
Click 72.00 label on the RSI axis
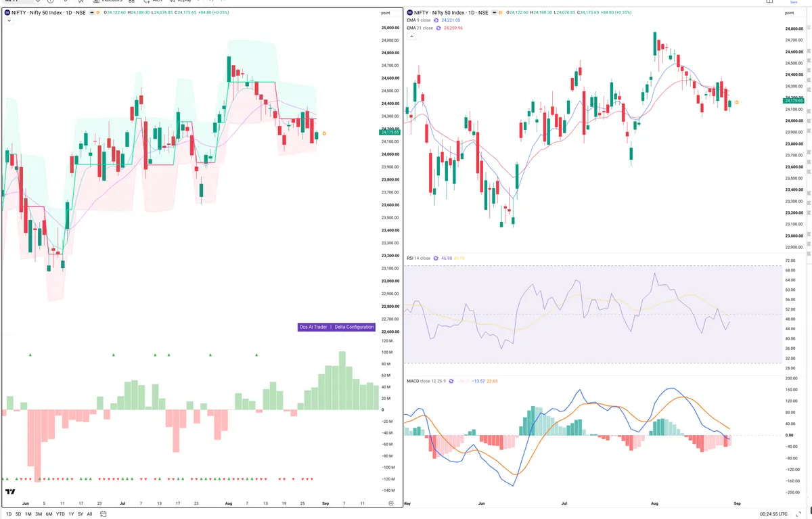[790, 260]
